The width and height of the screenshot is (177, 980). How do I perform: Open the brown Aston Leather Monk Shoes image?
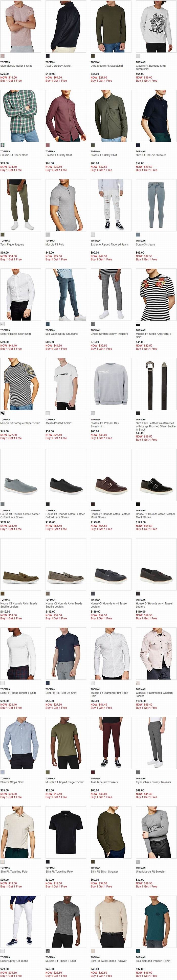111,475
